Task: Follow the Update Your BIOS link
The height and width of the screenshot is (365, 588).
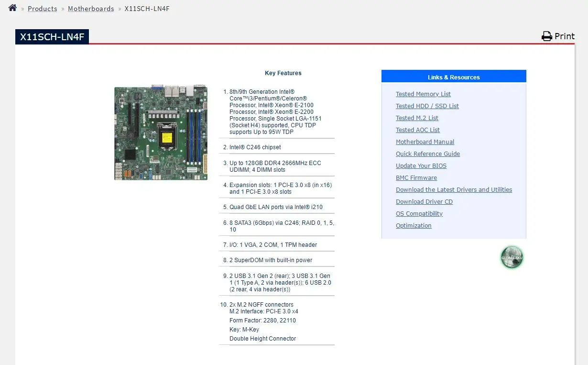Action: (x=421, y=166)
